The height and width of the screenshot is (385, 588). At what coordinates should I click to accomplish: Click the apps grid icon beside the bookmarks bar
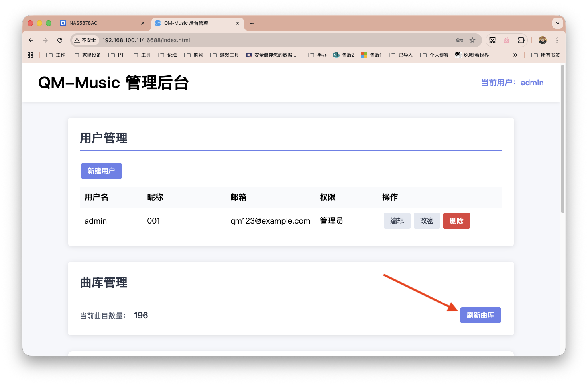30,55
